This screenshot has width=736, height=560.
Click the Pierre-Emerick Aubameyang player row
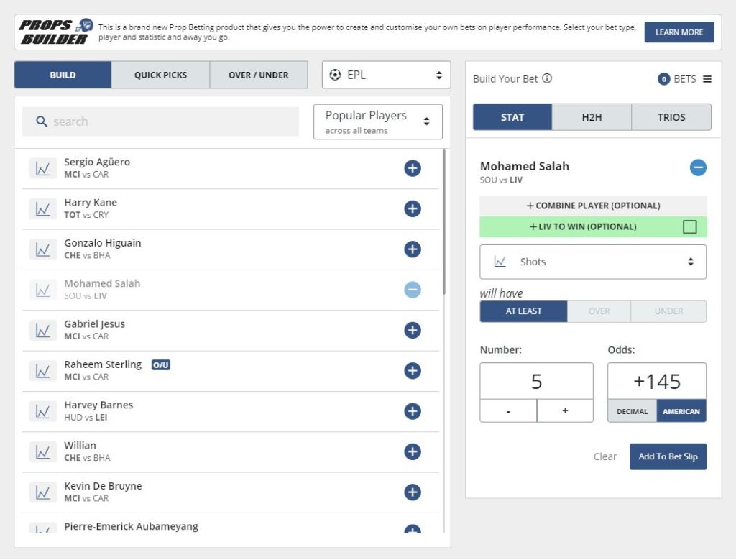[x=231, y=525]
